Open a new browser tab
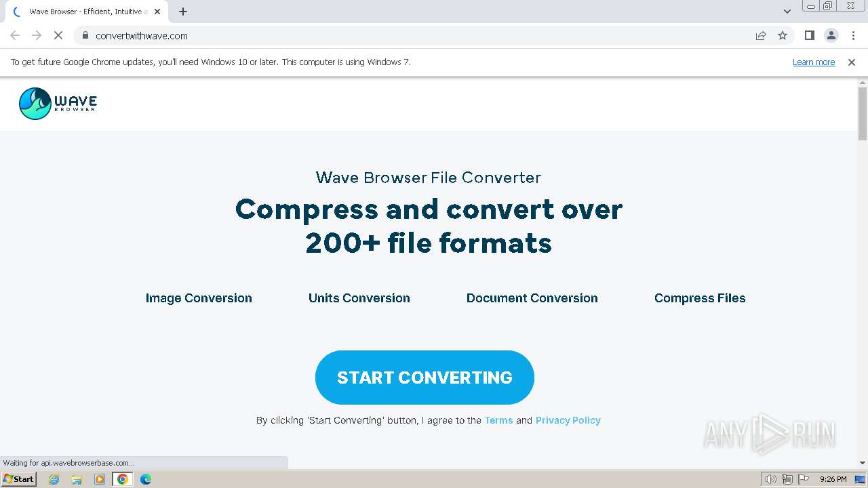This screenshot has width=868, height=488. click(183, 12)
